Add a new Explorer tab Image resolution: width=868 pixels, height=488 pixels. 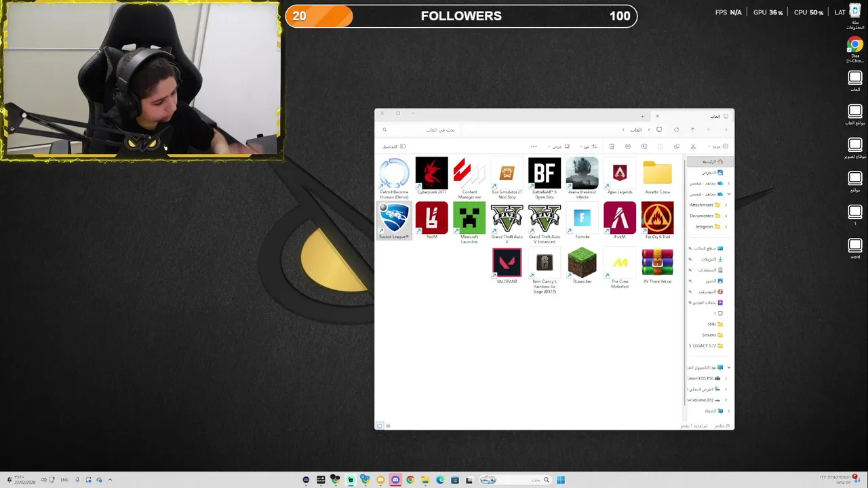coord(642,116)
